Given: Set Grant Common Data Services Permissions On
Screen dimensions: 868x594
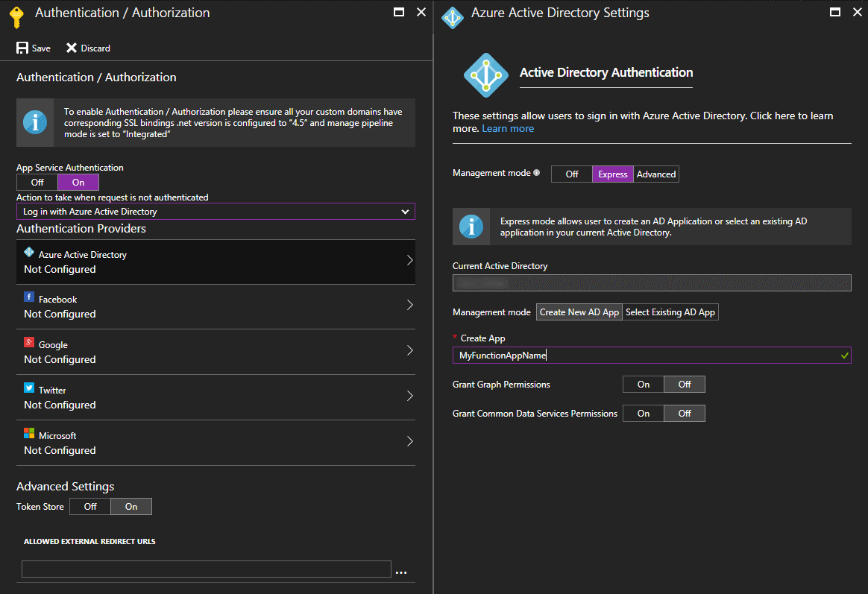Looking at the screenshot, I should tap(644, 413).
